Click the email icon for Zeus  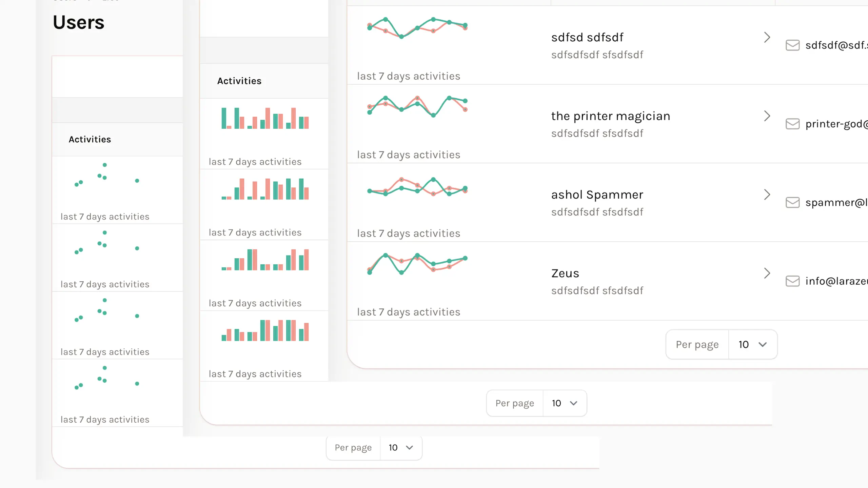click(792, 281)
